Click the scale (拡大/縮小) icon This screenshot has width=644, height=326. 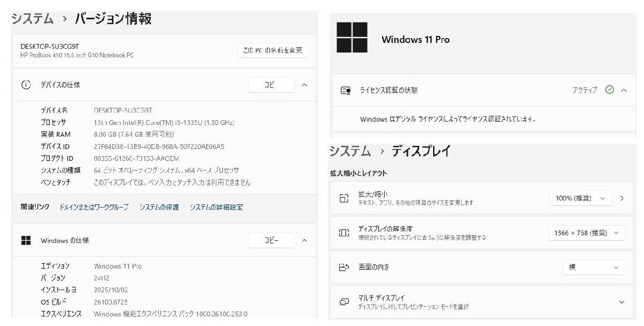point(344,198)
